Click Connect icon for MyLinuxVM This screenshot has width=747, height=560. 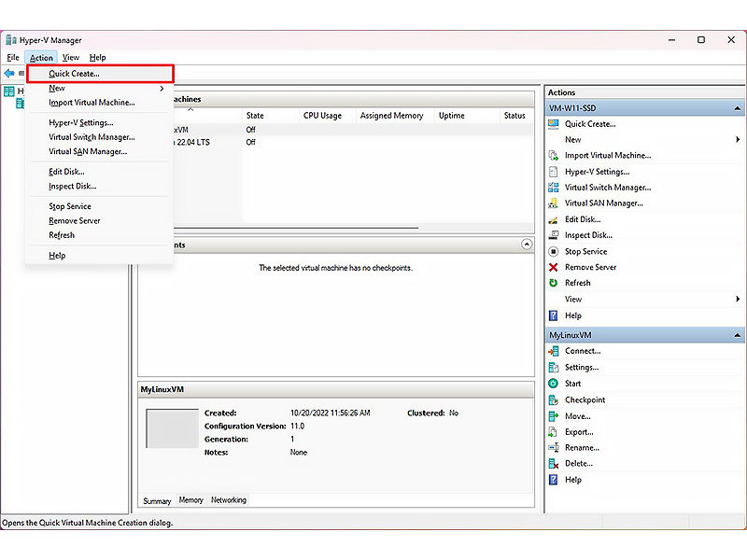point(553,351)
